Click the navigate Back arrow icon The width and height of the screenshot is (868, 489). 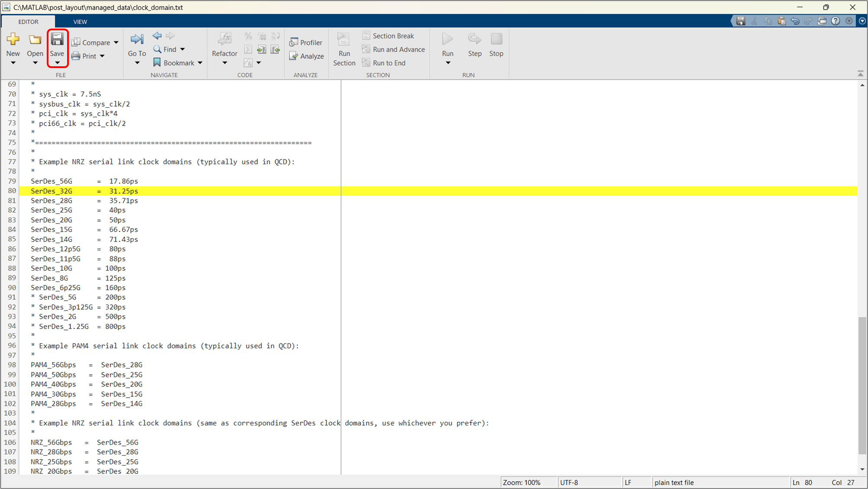(157, 36)
